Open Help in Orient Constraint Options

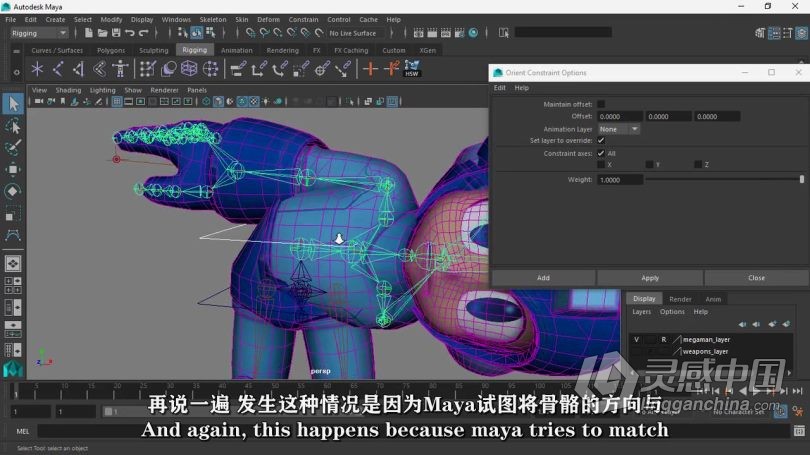tap(521, 88)
